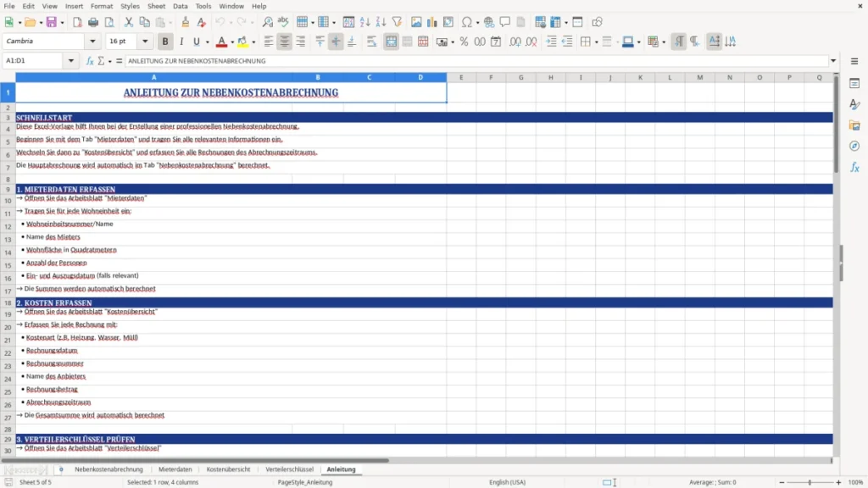Image resolution: width=868 pixels, height=488 pixels.
Task: Toggle Wrap Text for the cell
Action: pos(371,42)
